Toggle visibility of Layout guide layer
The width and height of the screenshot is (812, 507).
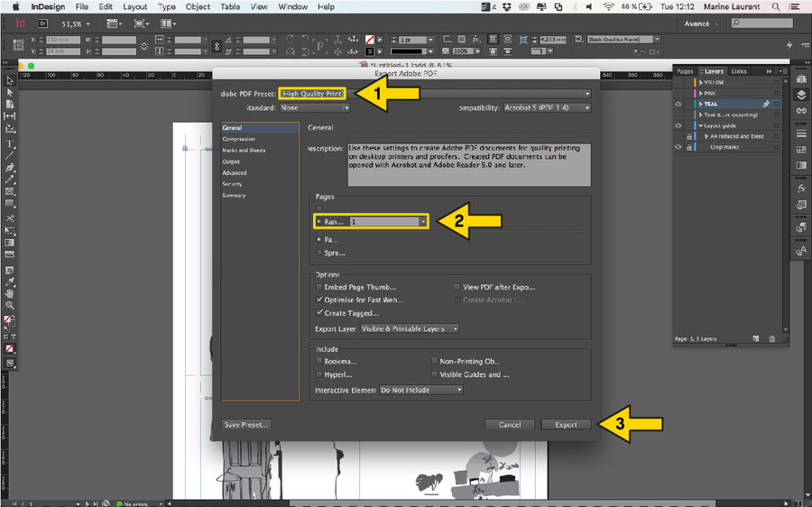tap(678, 125)
